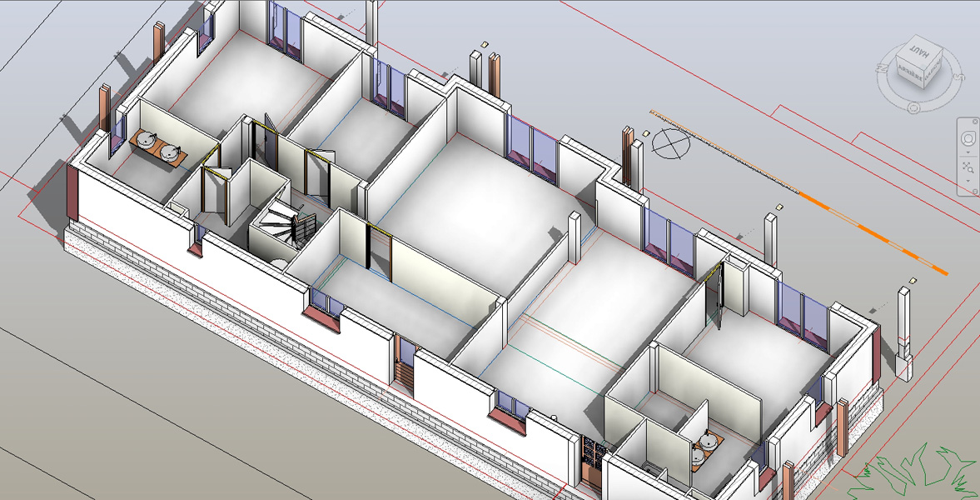Screen dimensions: 980x500
Task: Open navigation bar customize menu at bottom
Action: (975, 192)
